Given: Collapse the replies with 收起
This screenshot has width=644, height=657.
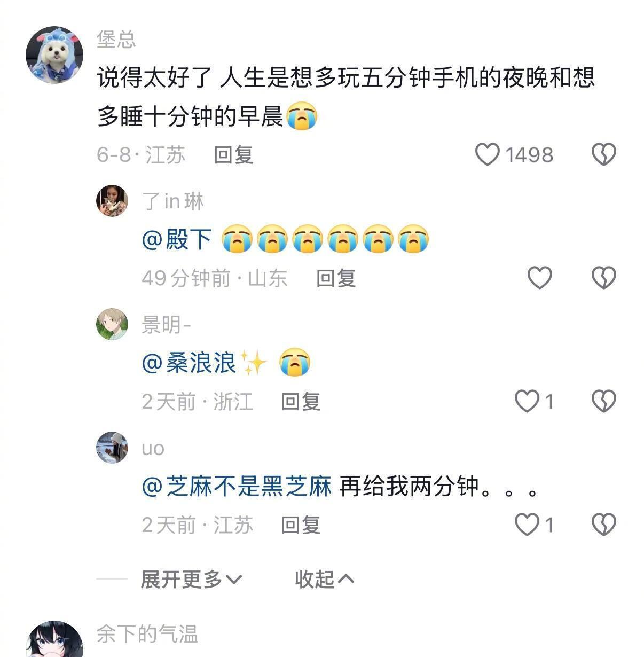Looking at the screenshot, I should (324, 579).
